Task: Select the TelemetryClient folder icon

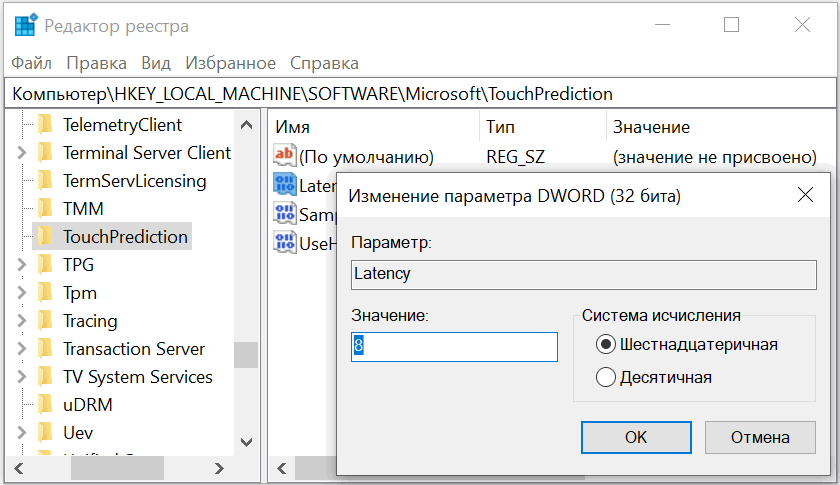Action: point(46,125)
